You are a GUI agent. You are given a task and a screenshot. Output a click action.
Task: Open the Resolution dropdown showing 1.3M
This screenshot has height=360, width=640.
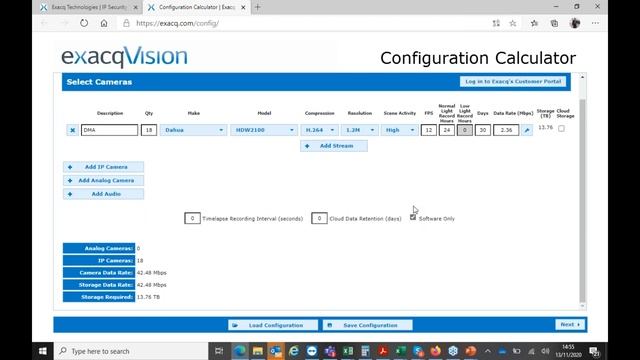(x=360, y=130)
